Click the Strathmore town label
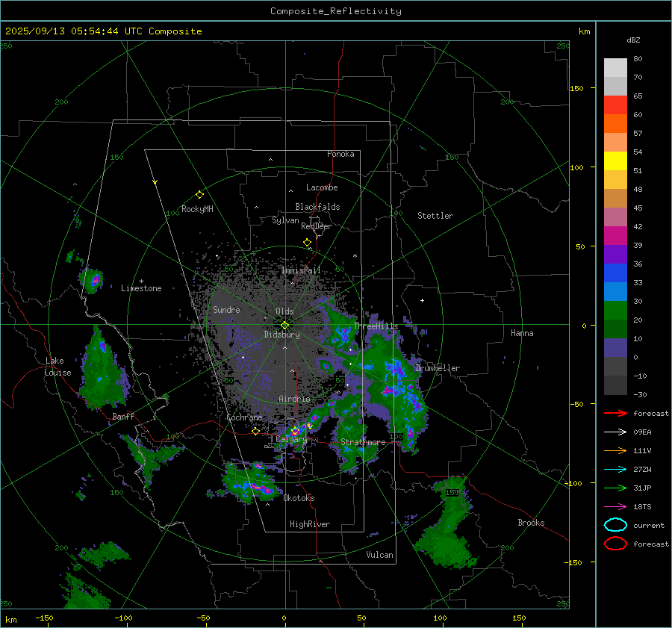The width and height of the screenshot is (672, 628). pyautogui.click(x=363, y=442)
